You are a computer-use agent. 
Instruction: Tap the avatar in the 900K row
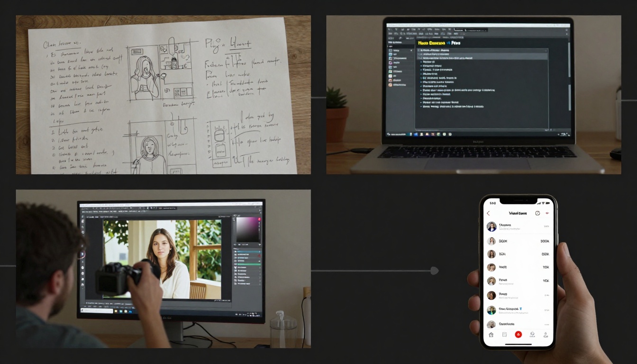pos(491,241)
